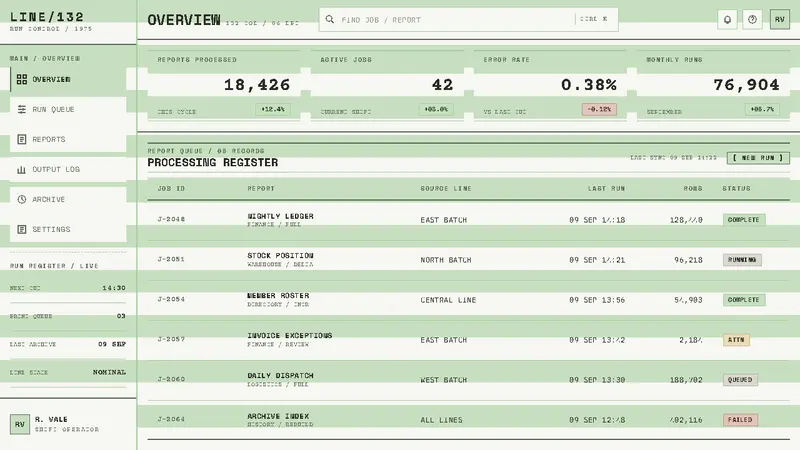Click the 14:30 next cut value

(x=114, y=288)
